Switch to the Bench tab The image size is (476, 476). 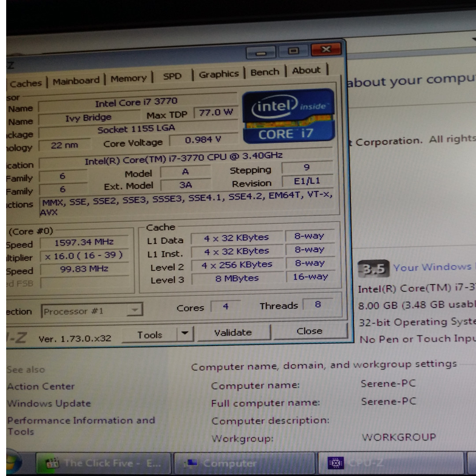[265, 72]
